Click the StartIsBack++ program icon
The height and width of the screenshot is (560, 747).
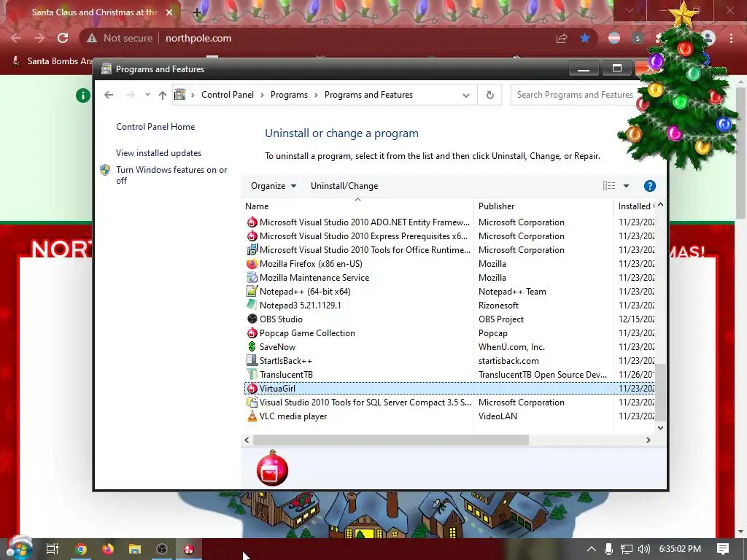coord(252,361)
